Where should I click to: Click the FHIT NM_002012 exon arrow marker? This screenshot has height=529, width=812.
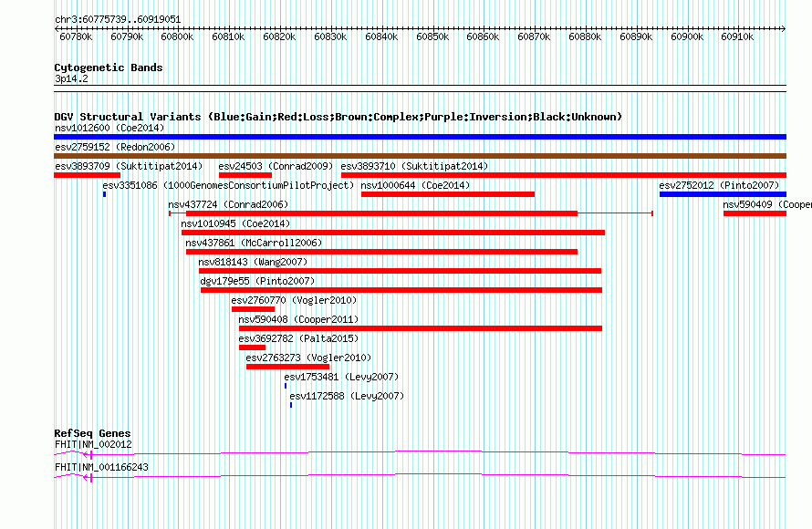(88, 455)
